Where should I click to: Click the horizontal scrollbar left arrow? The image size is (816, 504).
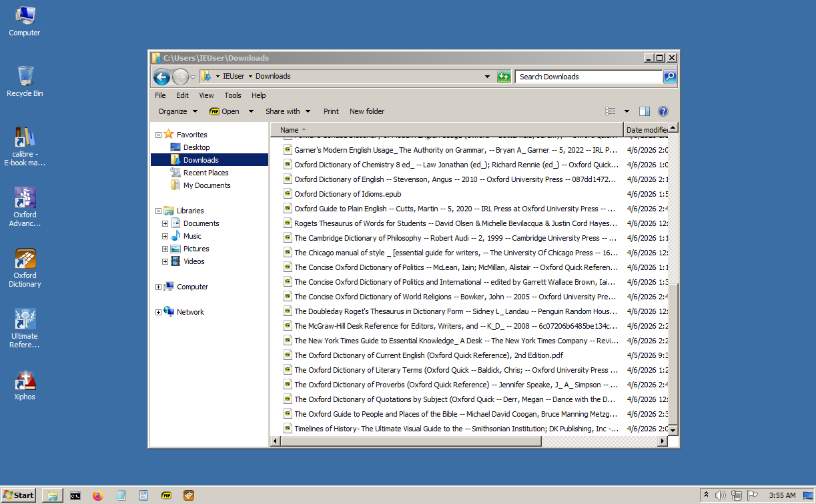[x=275, y=441]
